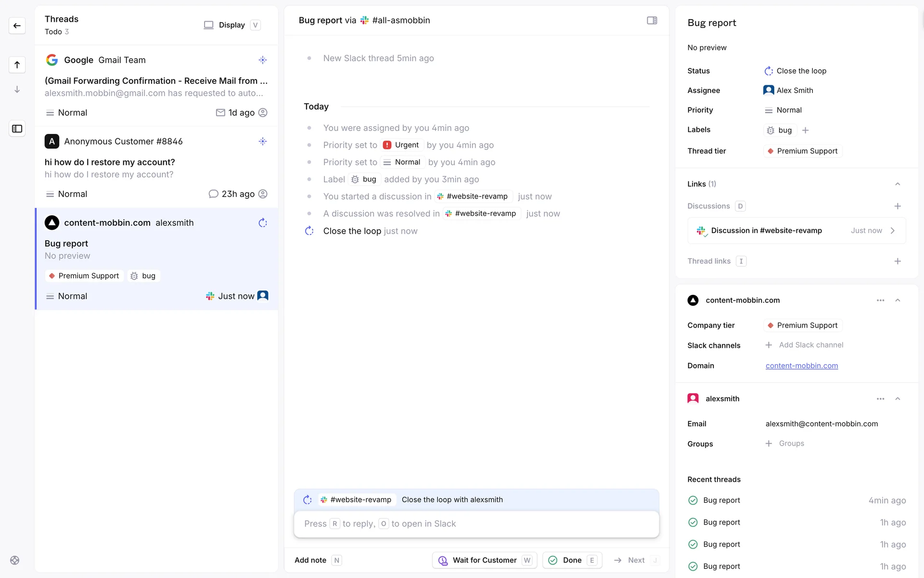Add a label with the plus icon

pyautogui.click(x=806, y=130)
